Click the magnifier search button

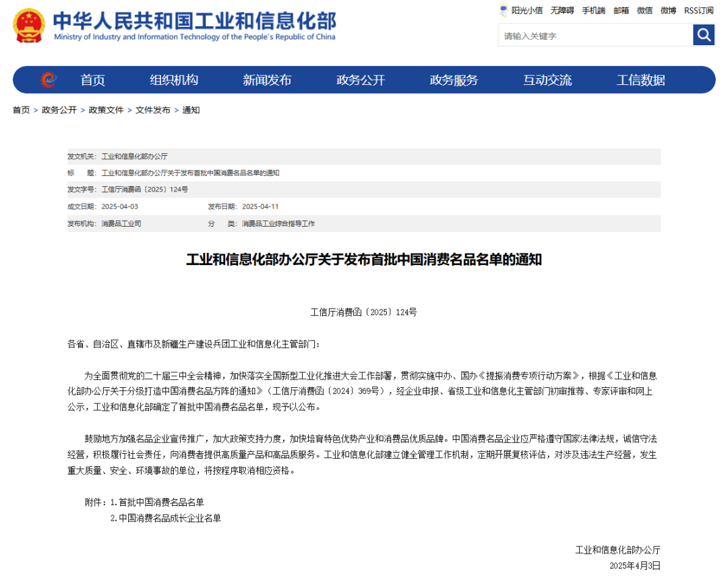[x=703, y=35]
